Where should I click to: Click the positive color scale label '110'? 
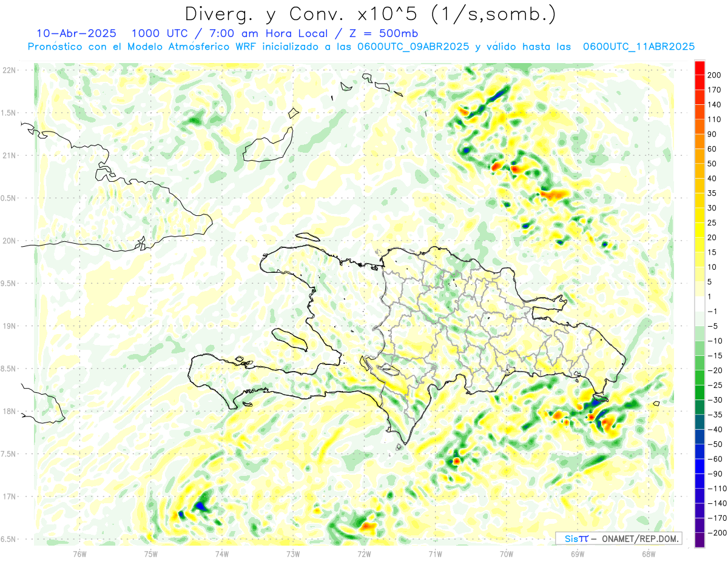714,119
